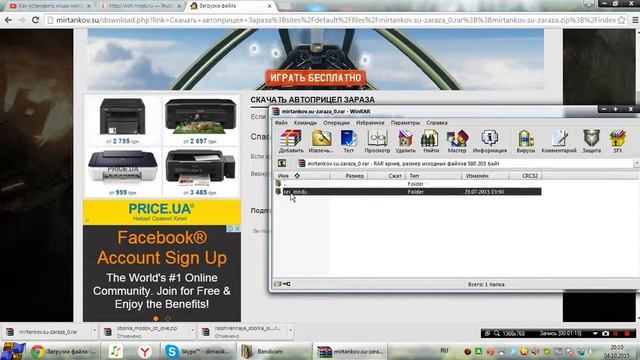The width and height of the screenshot is (640, 360).
Task: Click the Информация (Info) toolbar icon
Action: 489,141
